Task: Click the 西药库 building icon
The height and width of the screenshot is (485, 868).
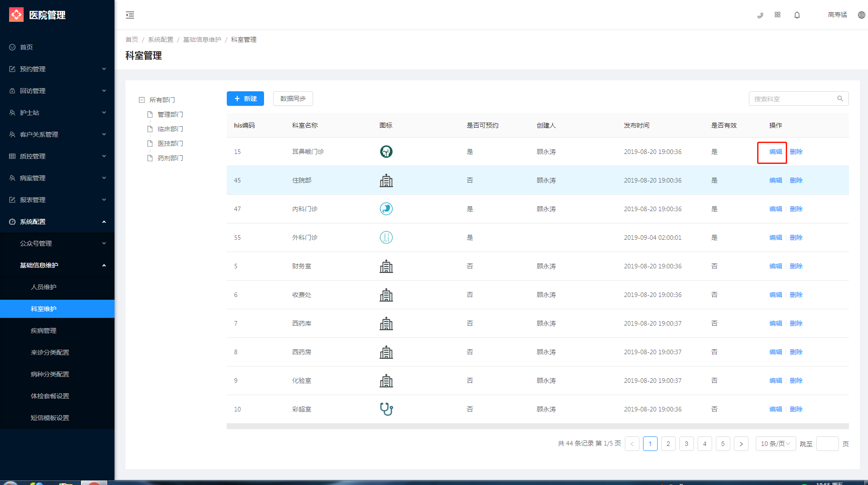Action: coord(386,323)
